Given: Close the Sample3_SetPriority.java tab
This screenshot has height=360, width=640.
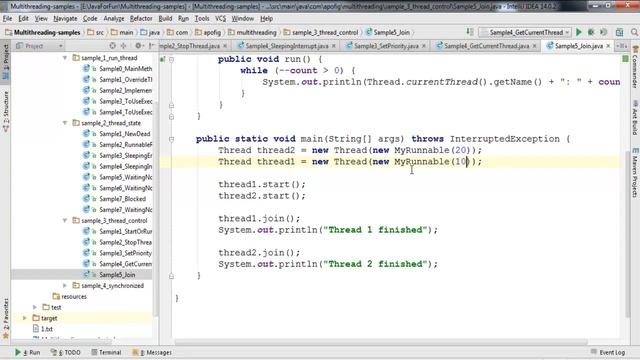Looking at the screenshot, I should [x=423, y=46].
